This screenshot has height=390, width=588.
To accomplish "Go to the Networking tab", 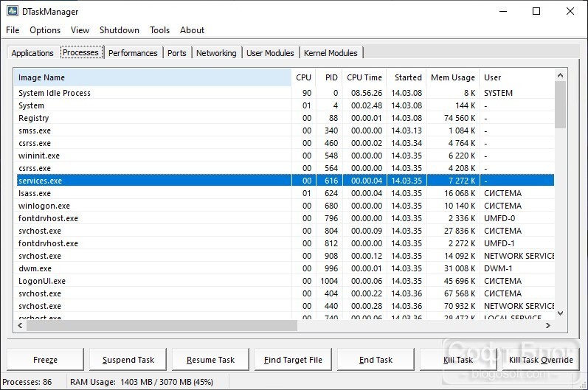I will [216, 53].
